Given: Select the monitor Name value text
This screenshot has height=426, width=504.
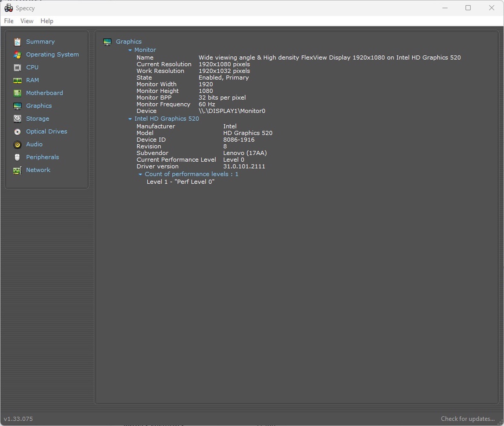Looking at the screenshot, I should pyautogui.click(x=329, y=58).
